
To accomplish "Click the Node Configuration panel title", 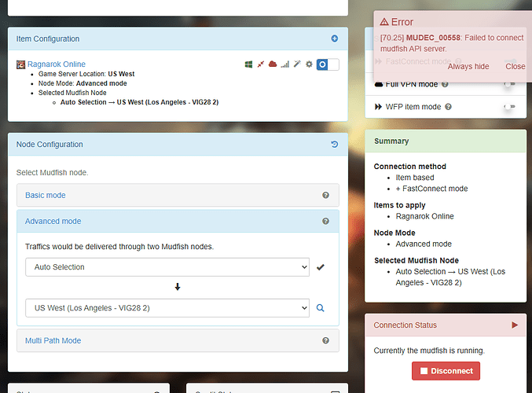I will click(50, 145).
